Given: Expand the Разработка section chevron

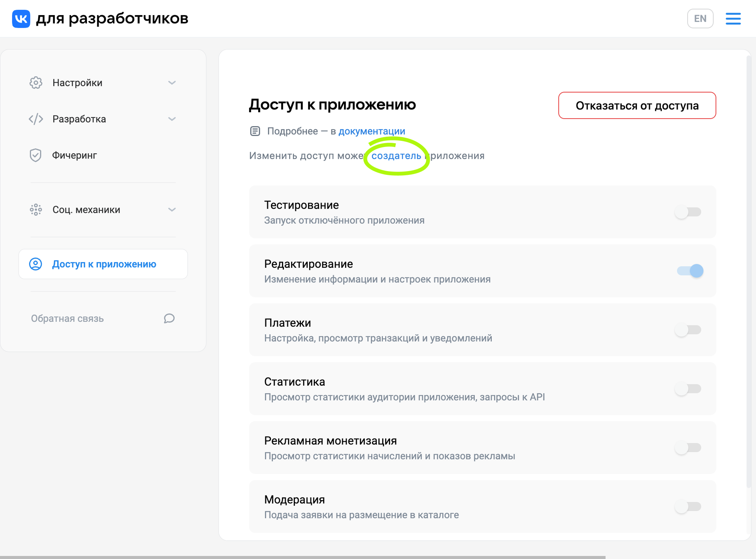Looking at the screenshot, I should pyautogui.click(x=172, y=119).
